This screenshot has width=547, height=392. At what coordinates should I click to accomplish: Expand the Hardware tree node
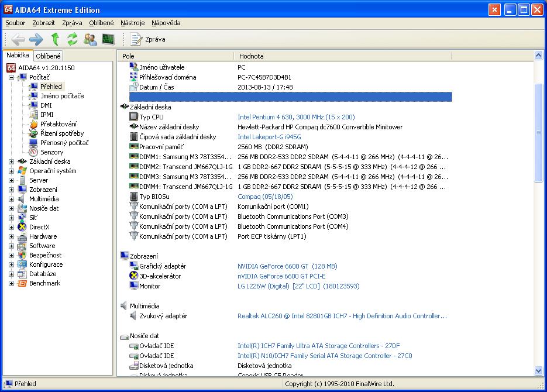[12, 237]
